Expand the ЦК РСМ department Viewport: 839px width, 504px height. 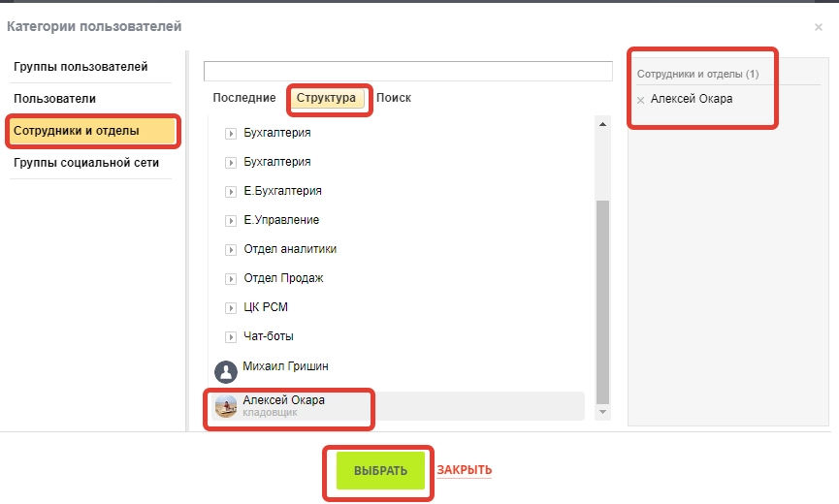231,307
